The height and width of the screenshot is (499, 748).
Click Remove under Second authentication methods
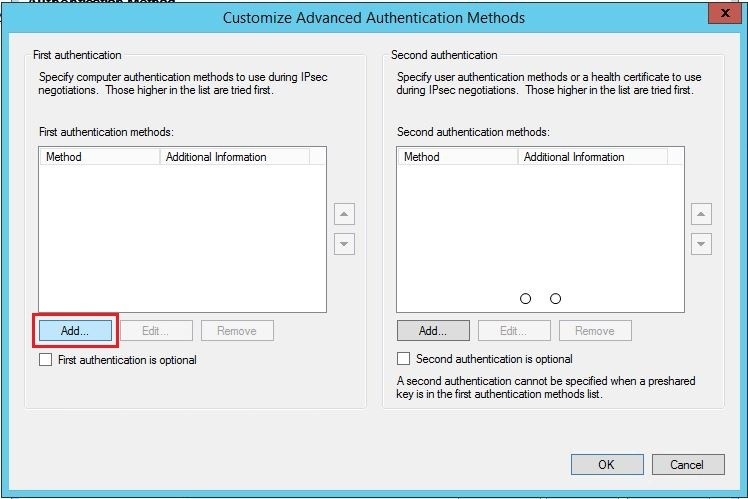click(x=595, y=331)
